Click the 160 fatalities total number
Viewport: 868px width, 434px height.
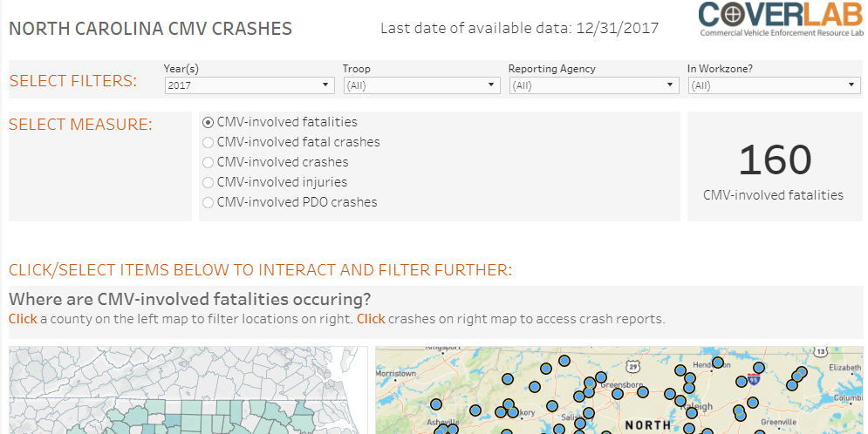pos(774,160)
